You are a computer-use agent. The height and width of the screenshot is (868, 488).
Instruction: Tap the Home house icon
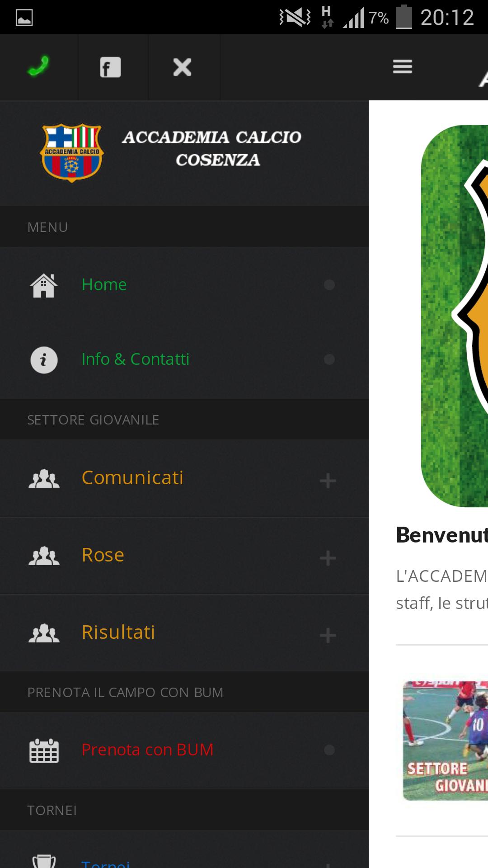44,285
